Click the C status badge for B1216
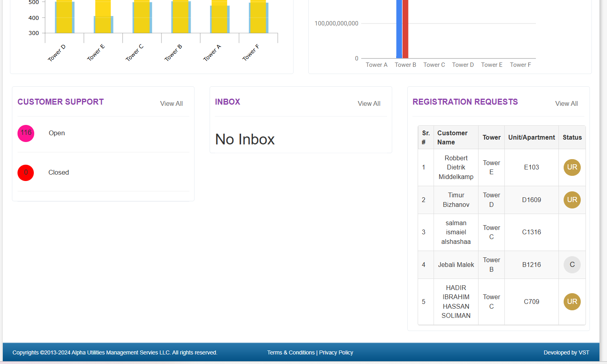The image size is (607, 364). (572, 265)
